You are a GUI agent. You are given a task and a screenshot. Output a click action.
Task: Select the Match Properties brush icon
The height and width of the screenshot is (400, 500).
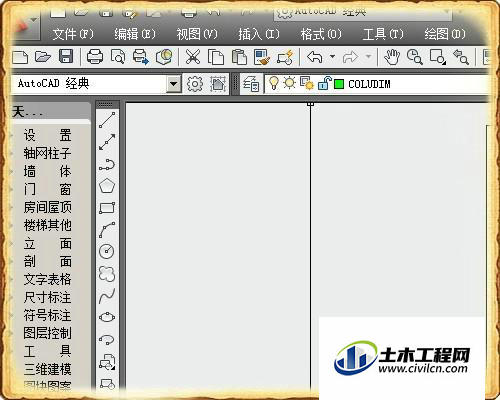pos(262,57)
